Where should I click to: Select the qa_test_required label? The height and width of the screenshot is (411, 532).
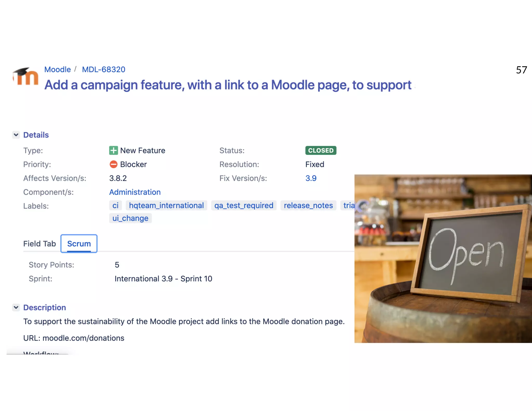pos(244,206)
